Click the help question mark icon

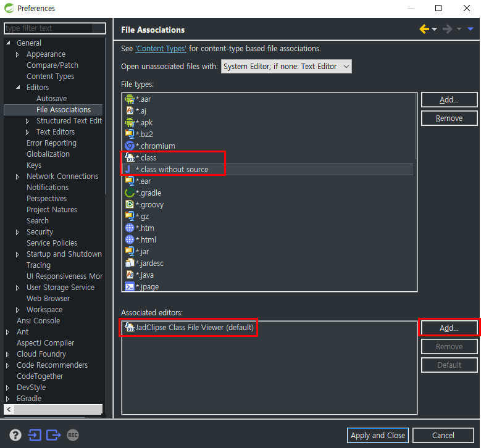point(15,435)
